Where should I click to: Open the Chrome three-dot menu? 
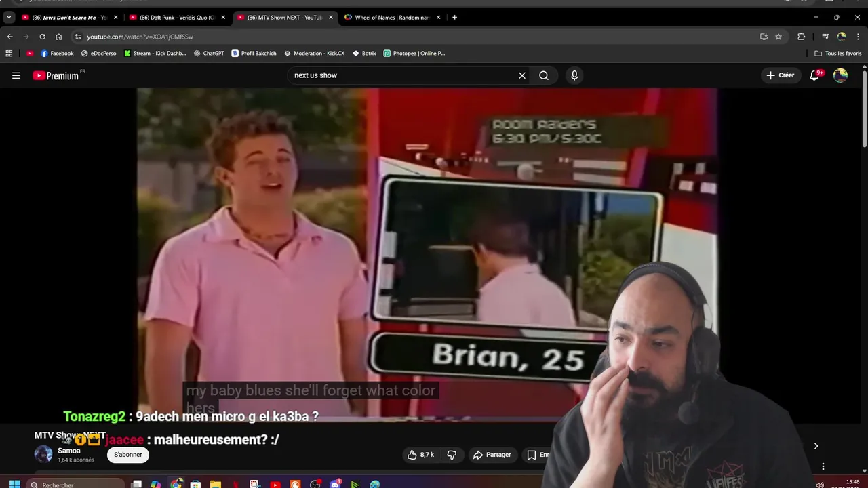pyautogui.click(x=858, y=37)
